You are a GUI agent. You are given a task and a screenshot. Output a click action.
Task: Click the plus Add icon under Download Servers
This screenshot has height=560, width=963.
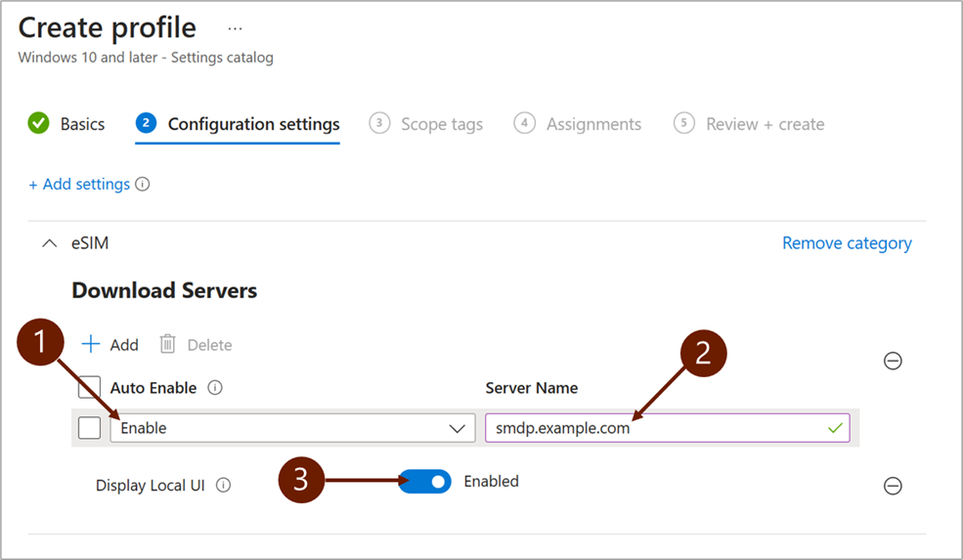pyautogui.click(x=91, y=344)
